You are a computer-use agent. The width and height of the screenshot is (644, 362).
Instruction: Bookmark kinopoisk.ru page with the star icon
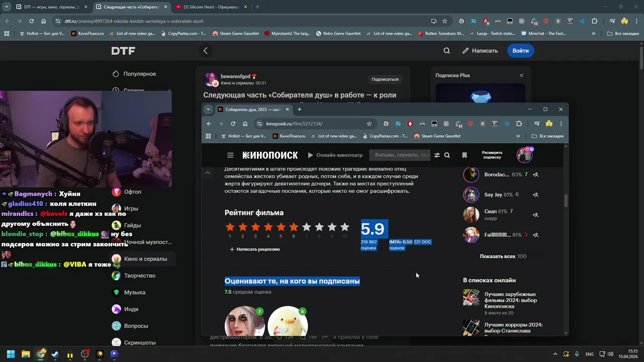(369, 124)
